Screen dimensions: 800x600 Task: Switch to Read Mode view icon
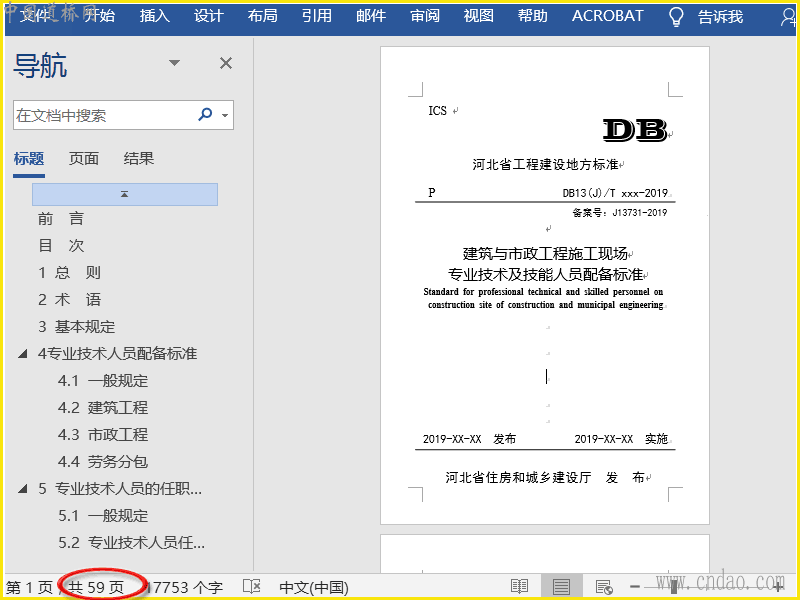point(519,587)
